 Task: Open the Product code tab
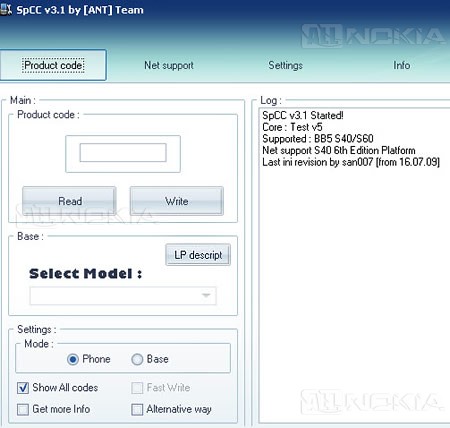click(x=53, y=65)
